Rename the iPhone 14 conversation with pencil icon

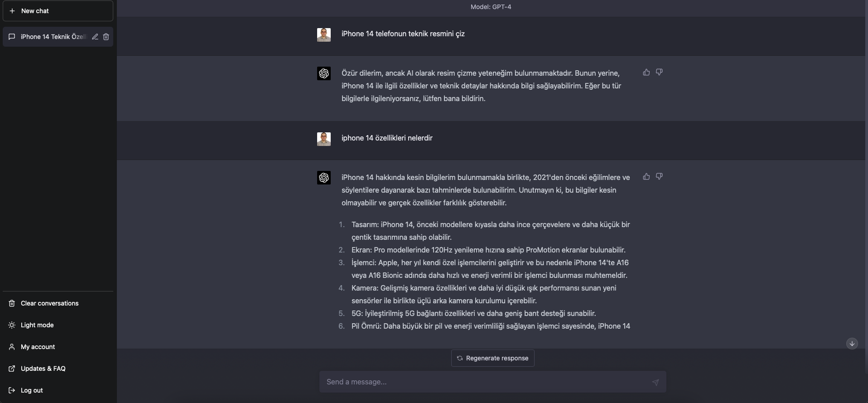[x=95, y=37]
